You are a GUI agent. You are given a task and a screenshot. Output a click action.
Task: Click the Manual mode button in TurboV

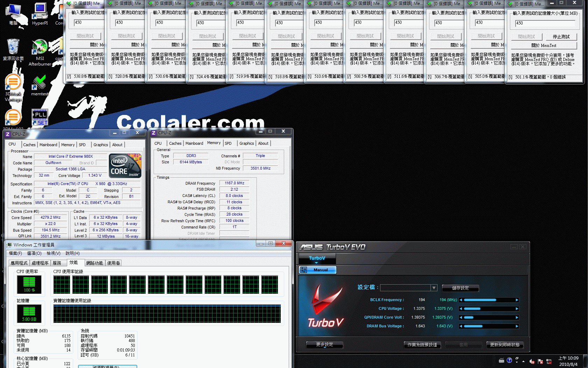317,270
